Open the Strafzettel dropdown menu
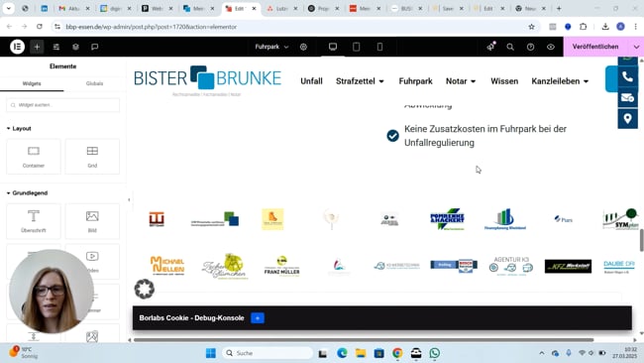 pyautogui.click(x=360, y=81)
